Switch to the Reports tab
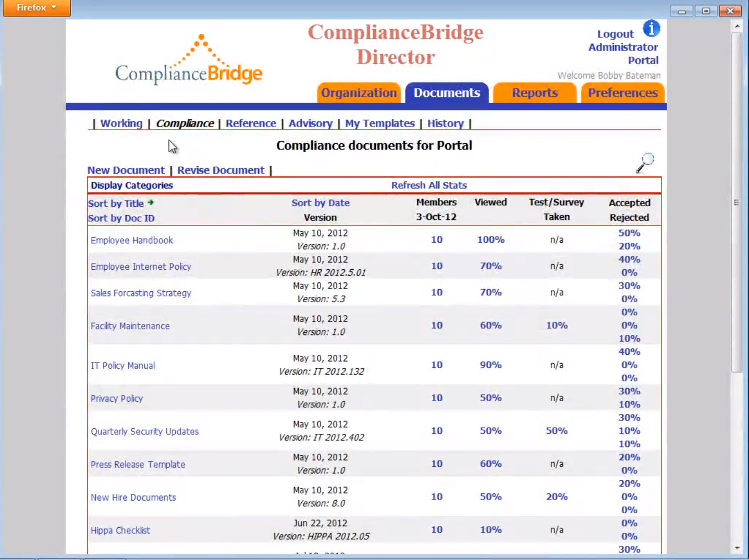Image resolution: width=749 pixels, height=560 pixels. click(535, 93)
